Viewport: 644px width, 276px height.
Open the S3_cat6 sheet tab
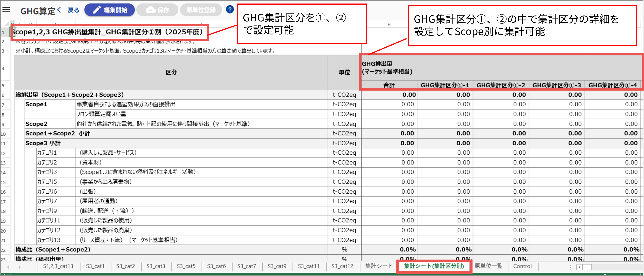point(216,266)
